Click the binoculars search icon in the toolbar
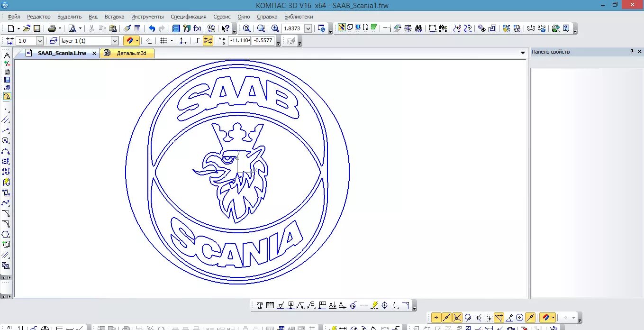This screenshot has width=644, height=330. click(x=419, y=28)
